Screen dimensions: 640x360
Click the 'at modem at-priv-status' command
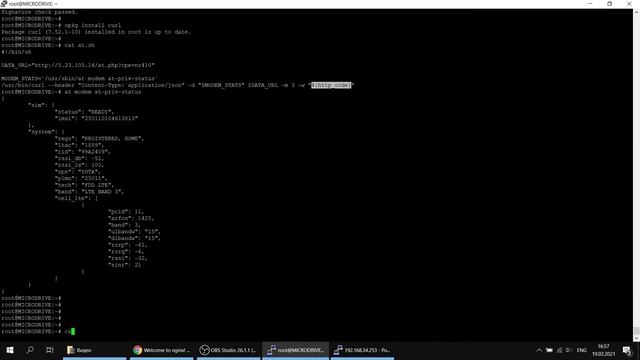103,92
